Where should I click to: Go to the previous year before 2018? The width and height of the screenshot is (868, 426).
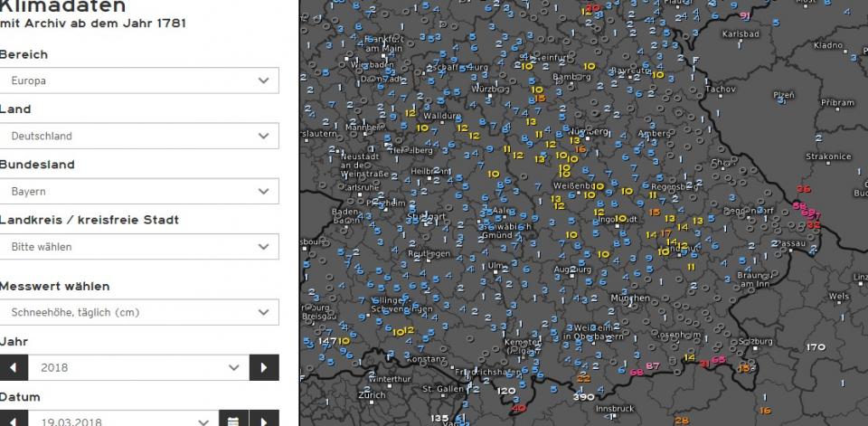[14, 368]
